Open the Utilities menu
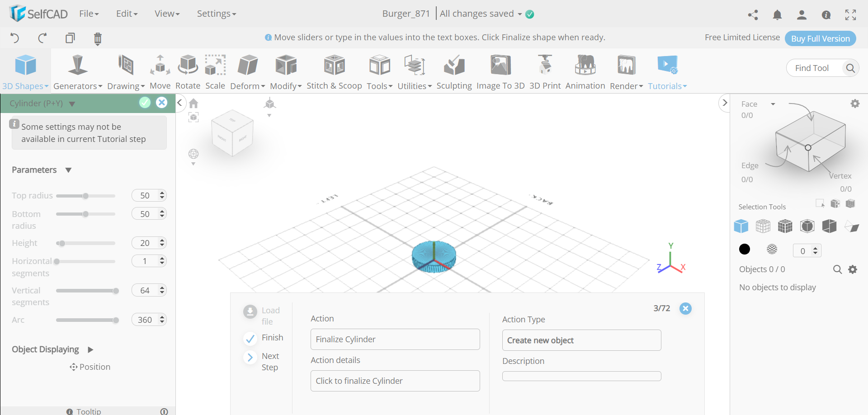Screen dimensions: 868x415 pos(415,72)
